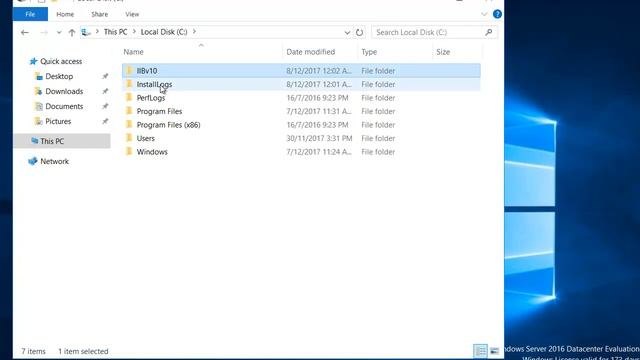Screen dimensions: 640x360
Task: Refresh the Local Disk (C:) view
Action: click(x=359, y=32)
